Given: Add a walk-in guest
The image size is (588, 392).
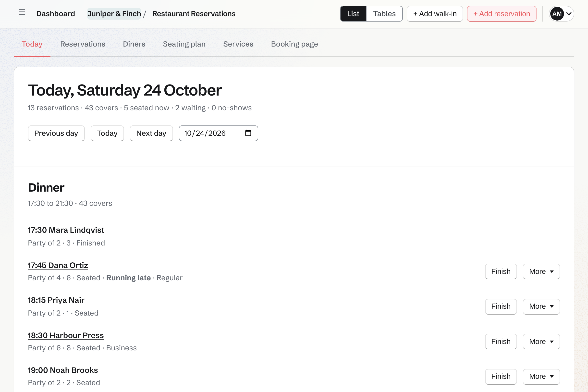Looking at the screenshot, I should tap(435, 14).
